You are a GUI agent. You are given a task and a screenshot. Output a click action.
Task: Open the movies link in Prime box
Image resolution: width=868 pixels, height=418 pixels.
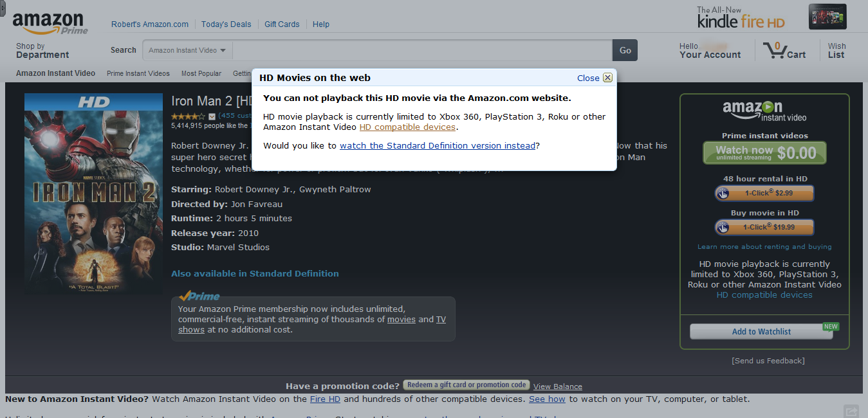402,320
